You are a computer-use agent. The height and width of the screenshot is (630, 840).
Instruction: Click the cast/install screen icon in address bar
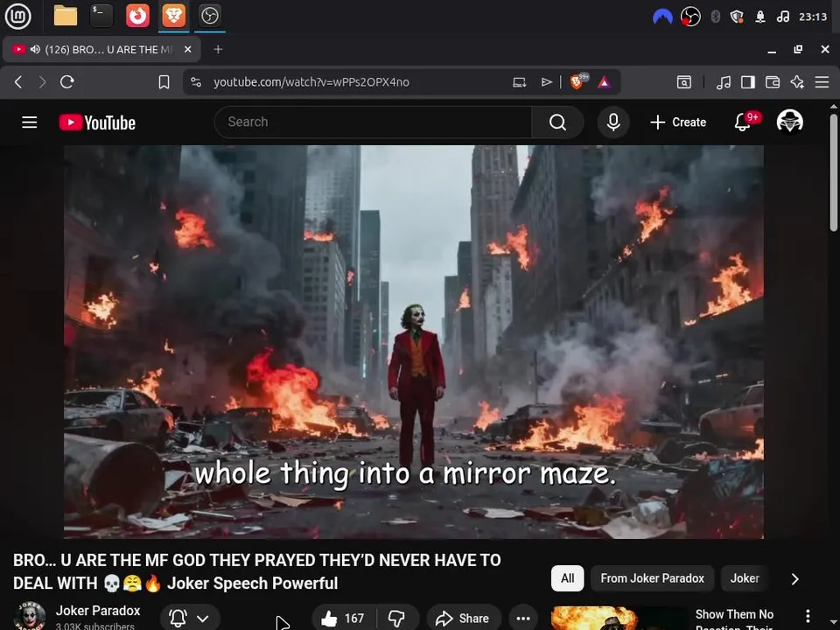[x=519, y=82]
